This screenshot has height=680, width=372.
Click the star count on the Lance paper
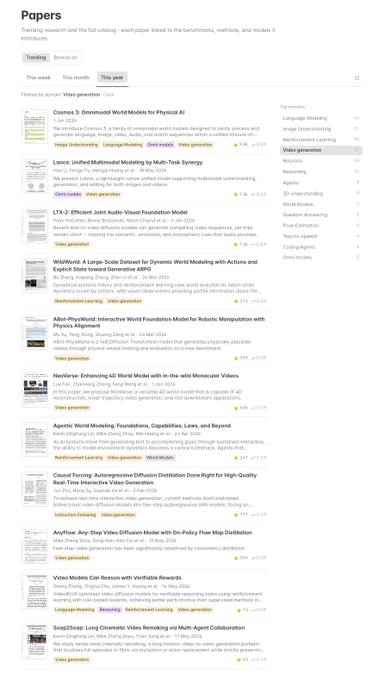(241, 194)
